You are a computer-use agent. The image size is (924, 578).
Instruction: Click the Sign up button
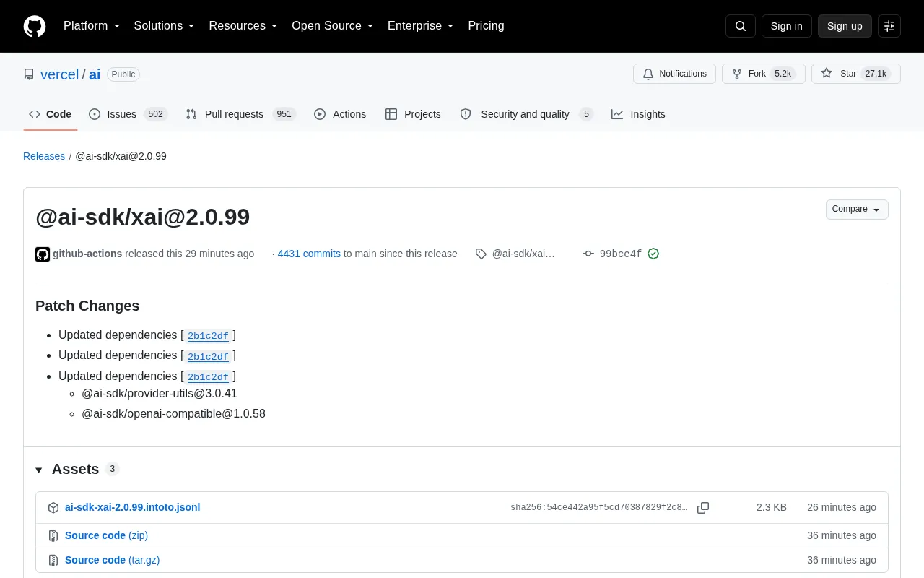pos(845,26)
